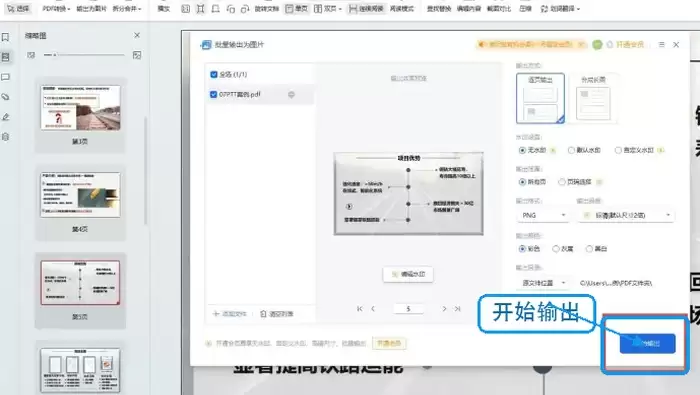
Task: Click the enlarge thumbnails icon
Action: 137,55
